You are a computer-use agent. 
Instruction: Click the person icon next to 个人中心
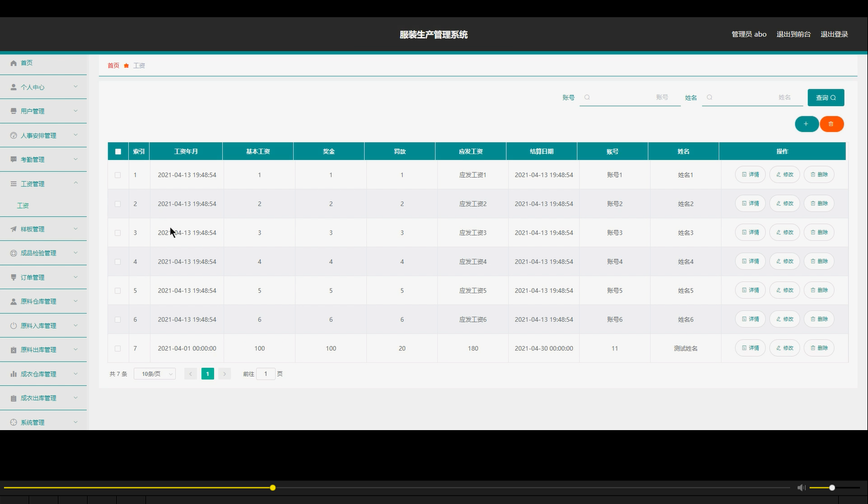click(x=14, y=87)
